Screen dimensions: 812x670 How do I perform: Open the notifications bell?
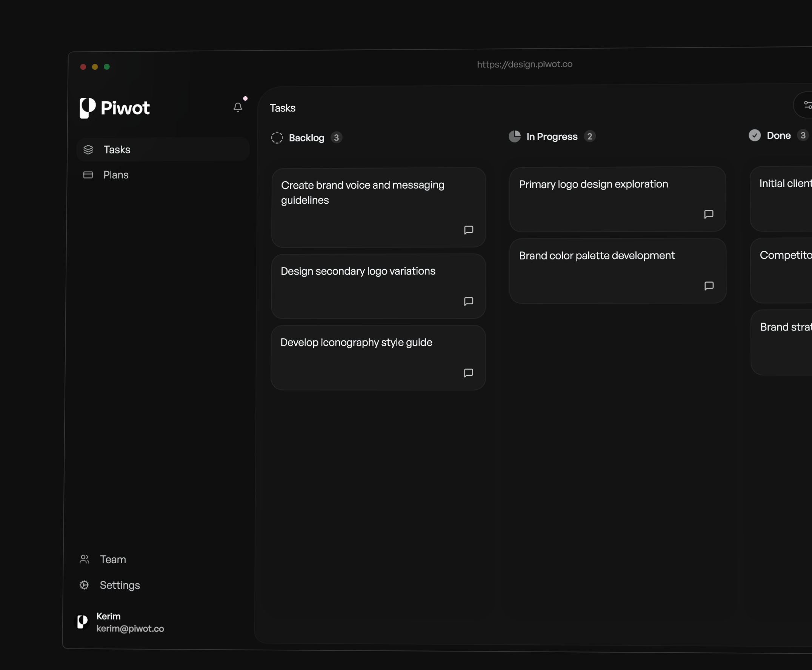click(x=238, y=107)
